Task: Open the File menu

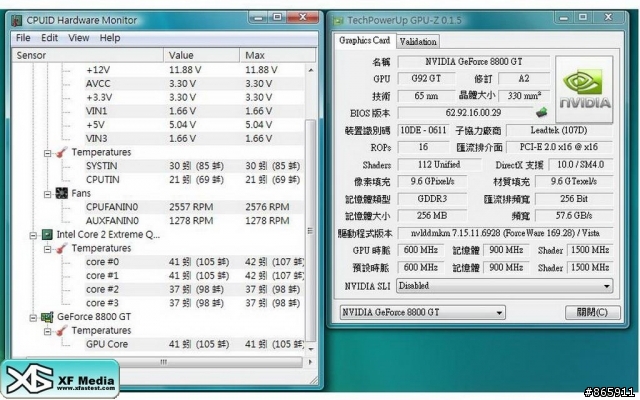Action: (23, 38)
